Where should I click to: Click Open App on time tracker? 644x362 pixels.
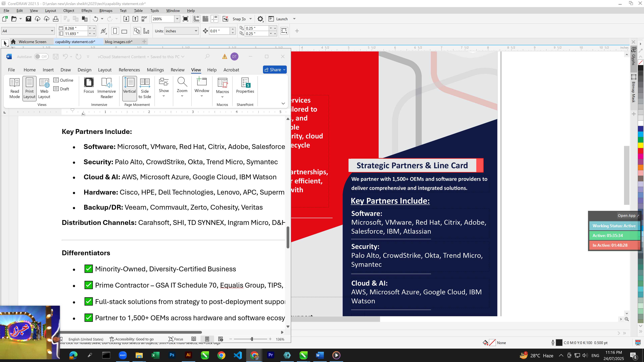pyautogui.click(x=628, y=215)
